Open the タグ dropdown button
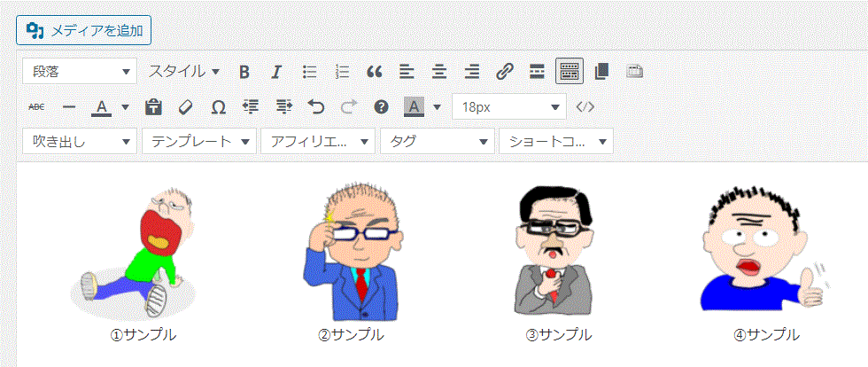Screen dimensions: 868x367 click(437, 141)
